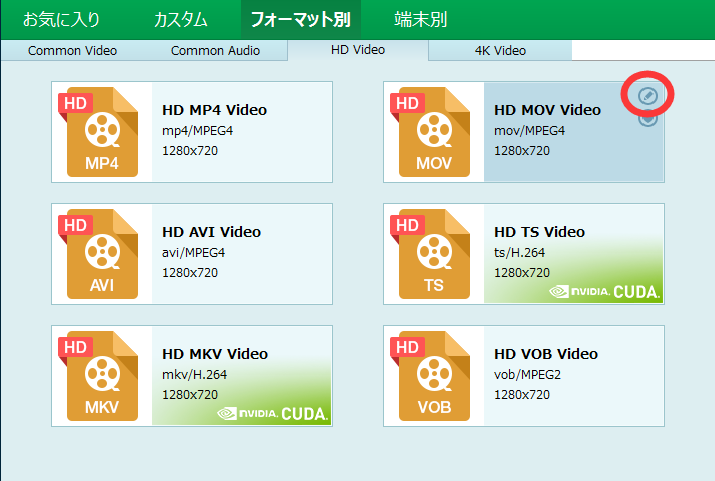Viewport: 715px width, 481px height.
Task: Click the mkv/H.264 codec text
Action: [194, 375]
